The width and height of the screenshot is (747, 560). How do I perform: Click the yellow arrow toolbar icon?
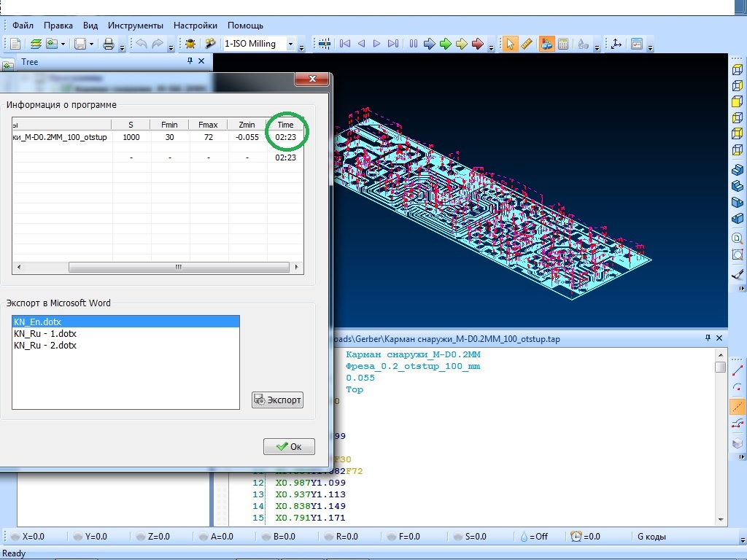[x=462, y=44]
